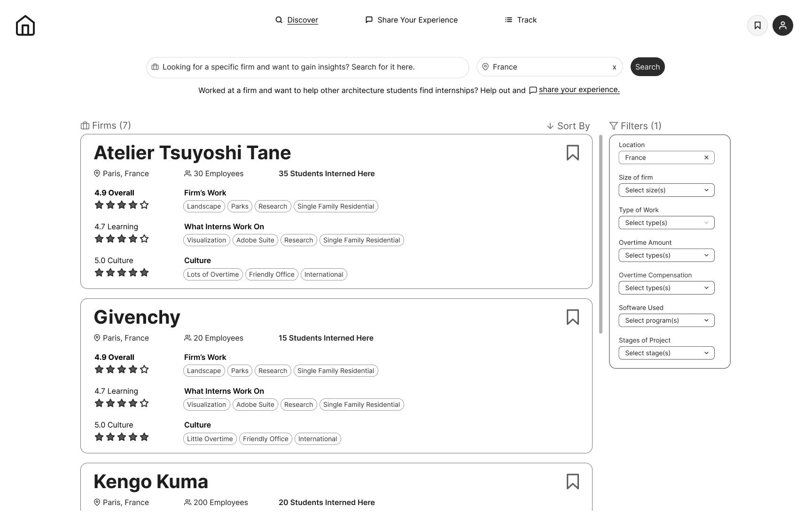Click the location pin beside Atelier's Paris, France
This screenshot has height=529, width=812.
[x=97, y=173]
